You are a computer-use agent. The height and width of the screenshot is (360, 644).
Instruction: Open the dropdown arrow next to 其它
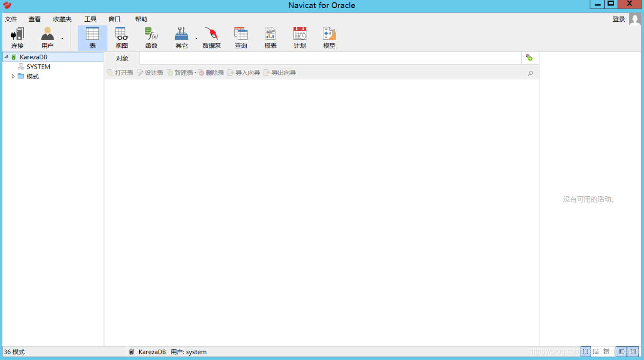(196, 38)
